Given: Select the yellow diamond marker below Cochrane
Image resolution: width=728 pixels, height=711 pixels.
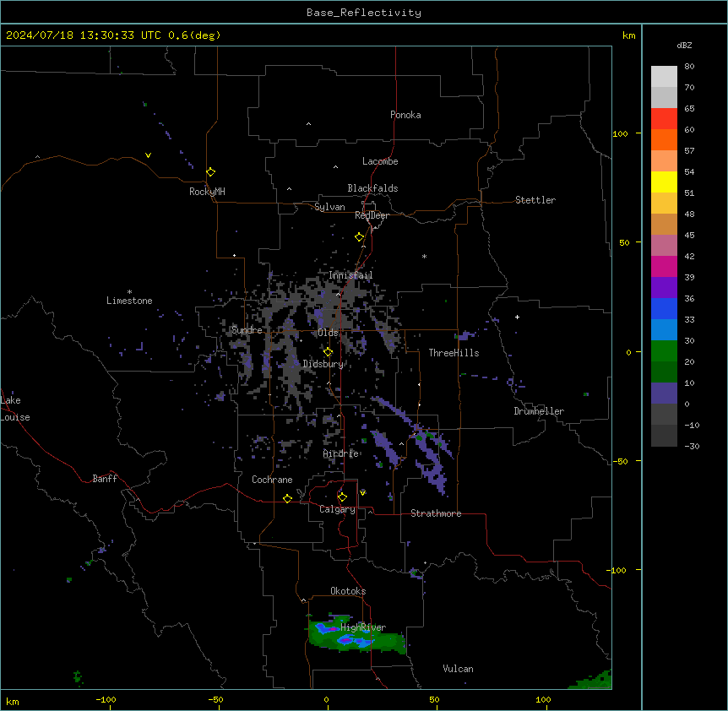Looking at the screenshot, I should tap(287, 498).
